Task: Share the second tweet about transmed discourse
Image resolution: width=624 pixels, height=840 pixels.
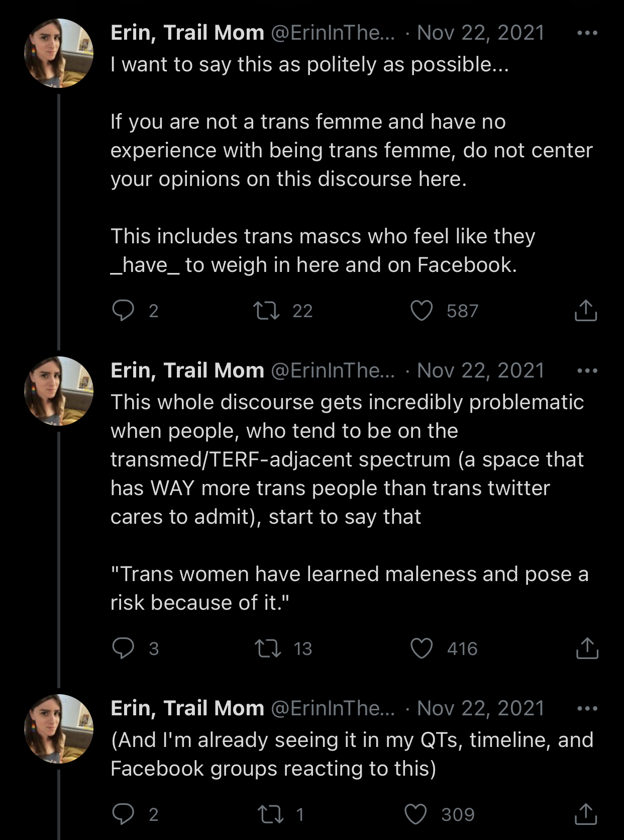Action: coord(586,648)
